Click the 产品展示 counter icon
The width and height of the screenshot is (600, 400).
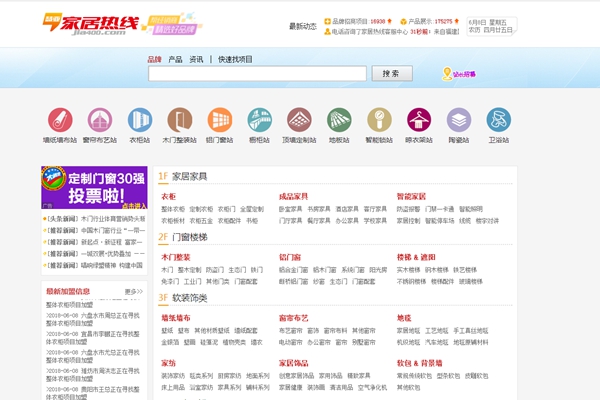pos(403,21)
